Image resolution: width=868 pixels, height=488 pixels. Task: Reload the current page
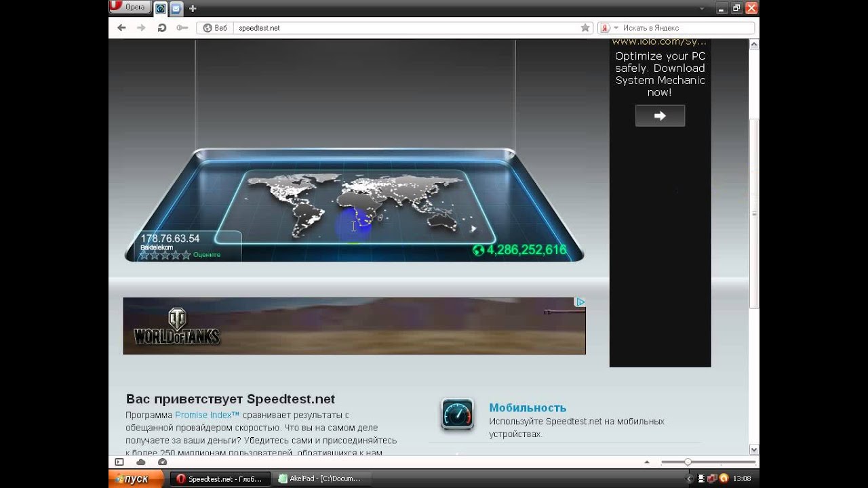coord(161,28)
